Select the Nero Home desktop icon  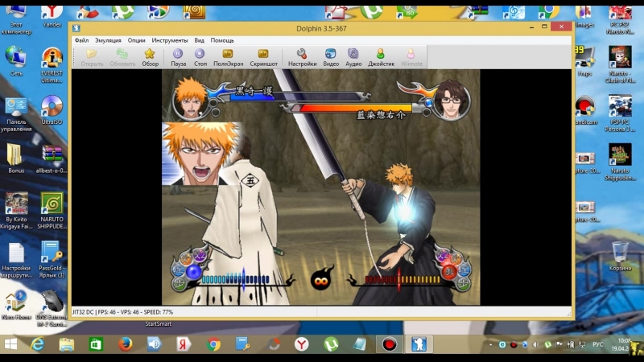[x=16, y=305]
